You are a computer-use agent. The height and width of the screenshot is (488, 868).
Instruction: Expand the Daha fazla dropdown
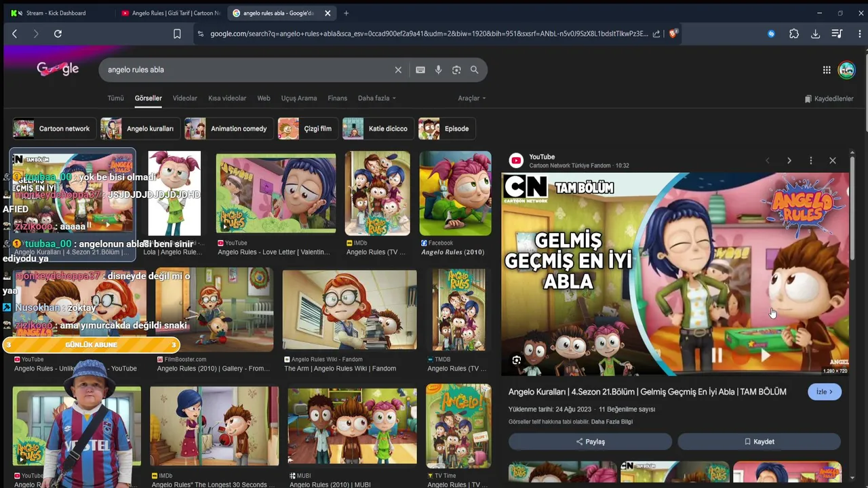(376, 98)
